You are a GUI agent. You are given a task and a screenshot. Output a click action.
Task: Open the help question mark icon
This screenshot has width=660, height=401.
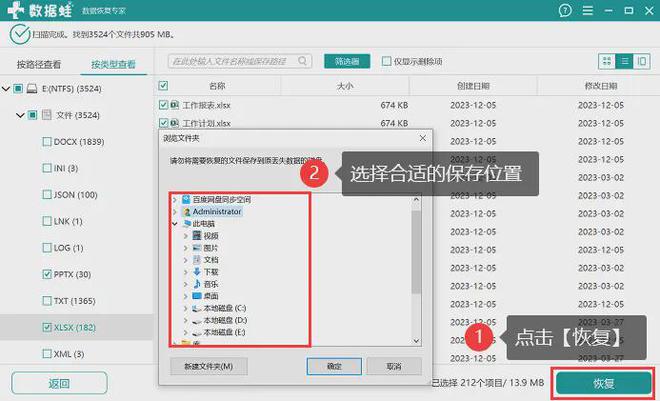[565, 10]
